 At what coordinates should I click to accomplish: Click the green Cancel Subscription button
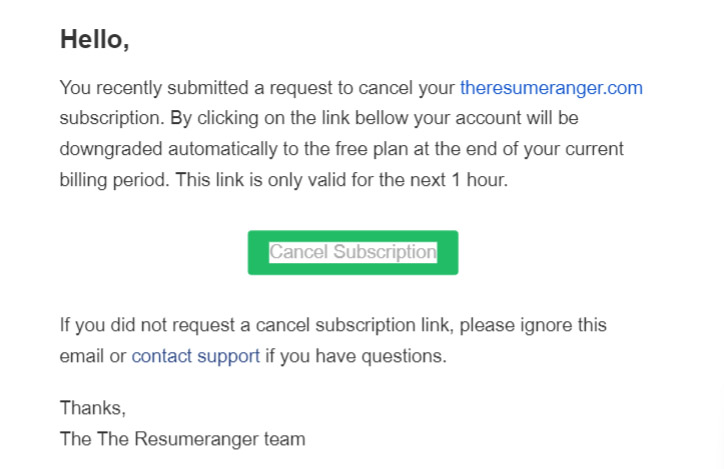pos(353,253)
